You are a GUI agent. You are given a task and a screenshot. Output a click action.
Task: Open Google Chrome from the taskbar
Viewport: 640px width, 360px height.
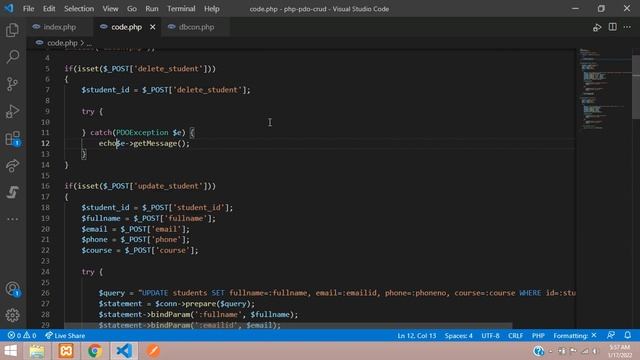[x=95, y=351]
